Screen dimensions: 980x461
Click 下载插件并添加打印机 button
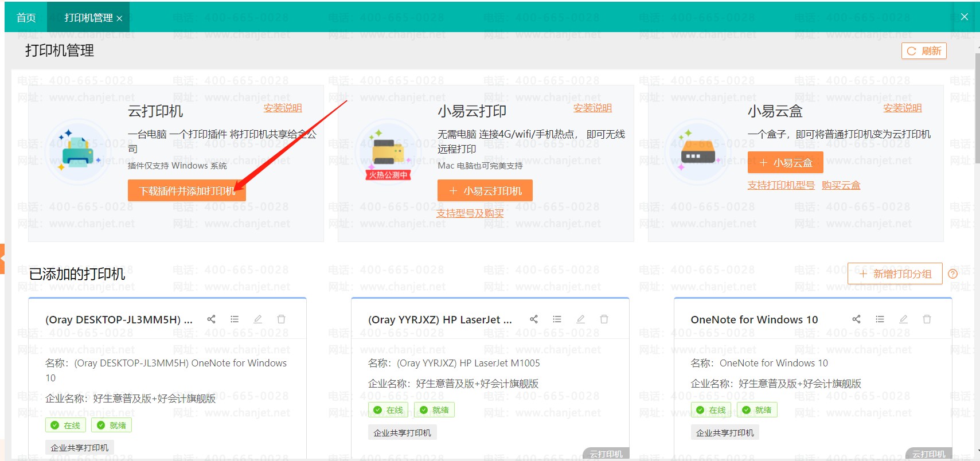(x=187, y=191)
